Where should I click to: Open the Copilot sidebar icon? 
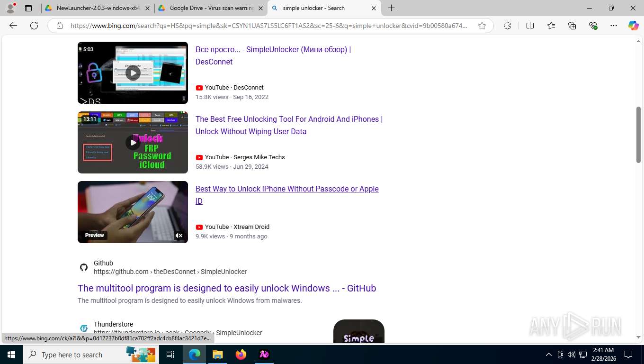[634, 26]
